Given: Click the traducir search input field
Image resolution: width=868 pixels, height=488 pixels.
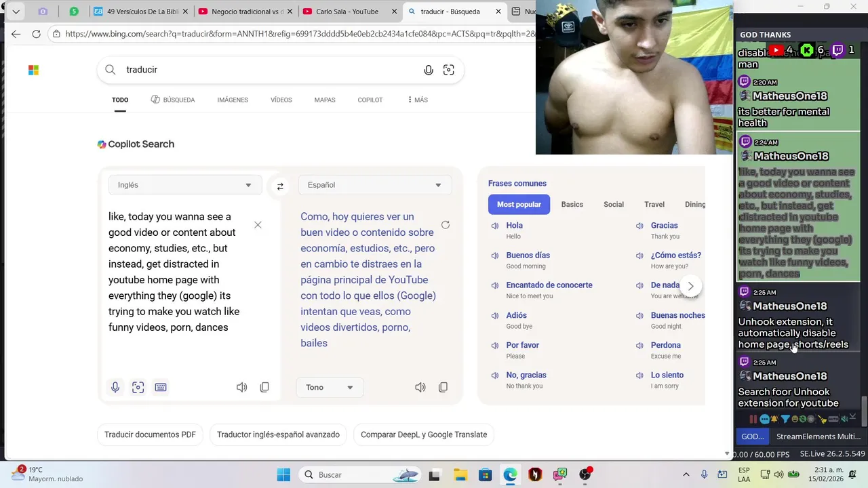Looking at the screenshot, I should pyautogui.click(x=271, y=70).
